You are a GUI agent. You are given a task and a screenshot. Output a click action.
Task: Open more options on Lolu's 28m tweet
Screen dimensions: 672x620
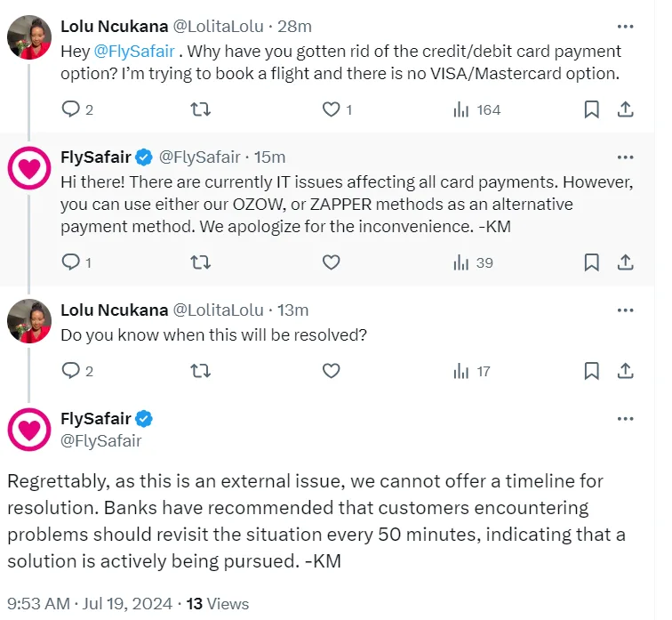point(625,27)
